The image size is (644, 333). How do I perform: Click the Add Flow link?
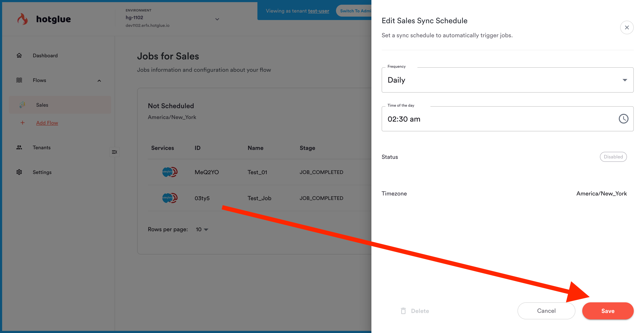pos(47,123)
